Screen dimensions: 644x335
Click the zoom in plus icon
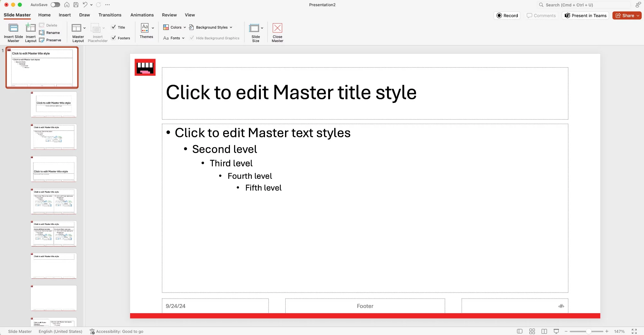click(607, 331)
